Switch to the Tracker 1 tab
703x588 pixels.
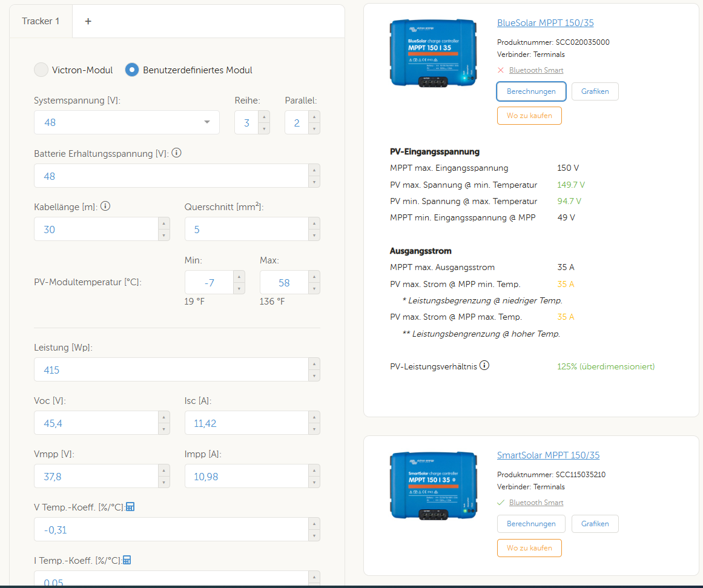[x=41, y=21]
